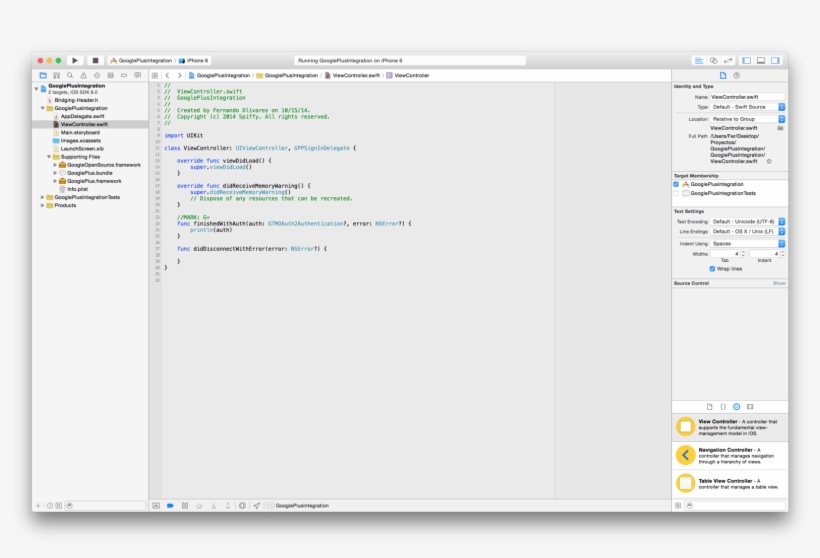Go forward in editor history
Image resolution: width=820 pixels, height=558 pixels.
(x=179, y=75)
